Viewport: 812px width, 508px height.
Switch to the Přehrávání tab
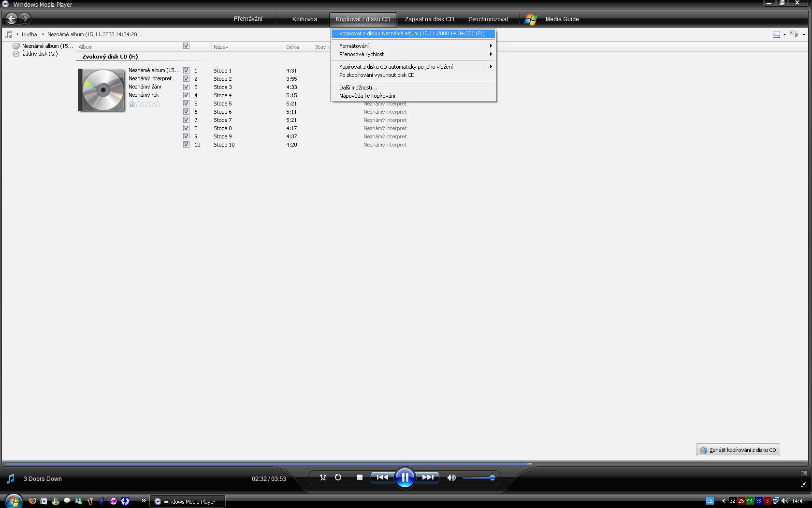point(248,19)
